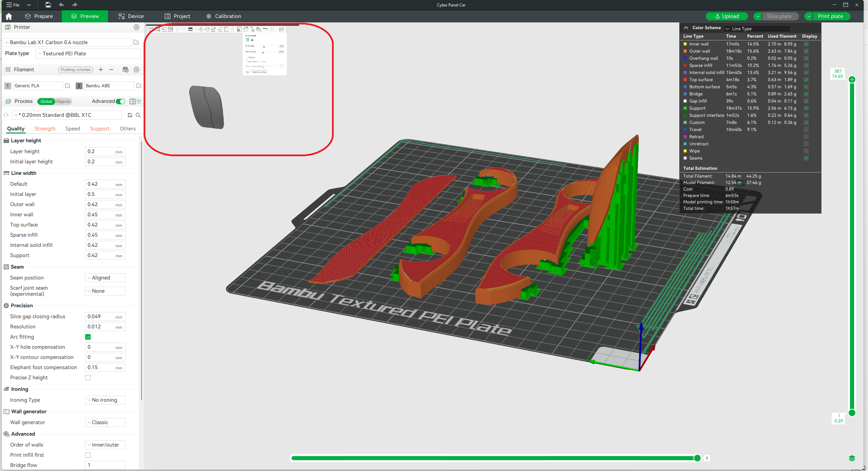Save process preset icon
Screen dimensions: 868x471
(x=130, y=115)
